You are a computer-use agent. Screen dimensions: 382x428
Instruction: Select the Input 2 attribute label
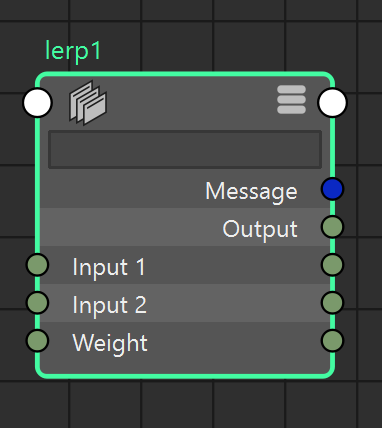109,305
